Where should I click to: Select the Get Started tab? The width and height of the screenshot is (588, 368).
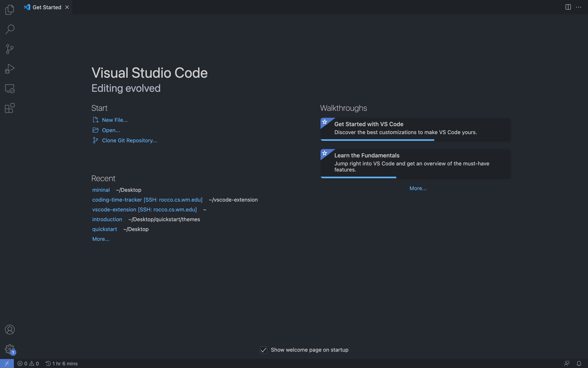tap(47, 7)
